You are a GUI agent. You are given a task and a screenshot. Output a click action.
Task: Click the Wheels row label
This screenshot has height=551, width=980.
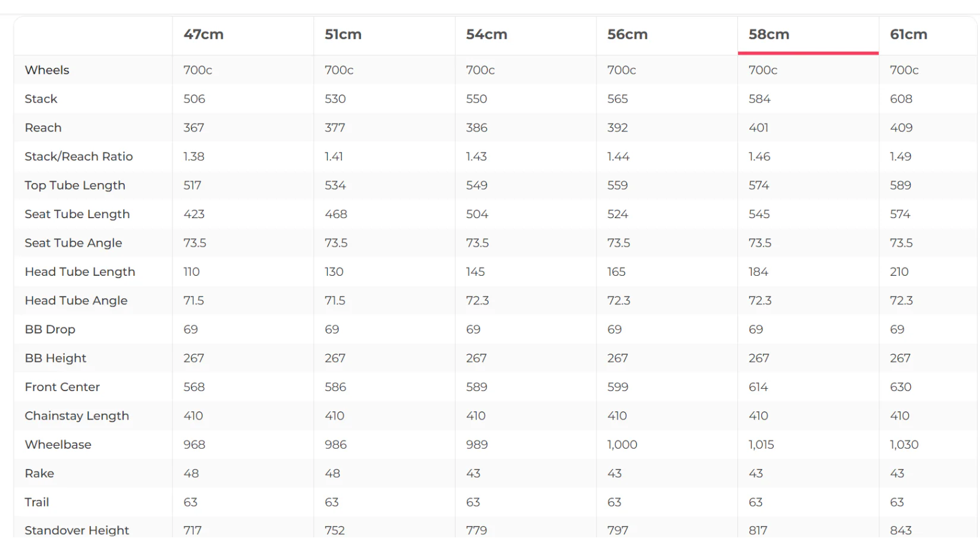[x=47, y=70]
